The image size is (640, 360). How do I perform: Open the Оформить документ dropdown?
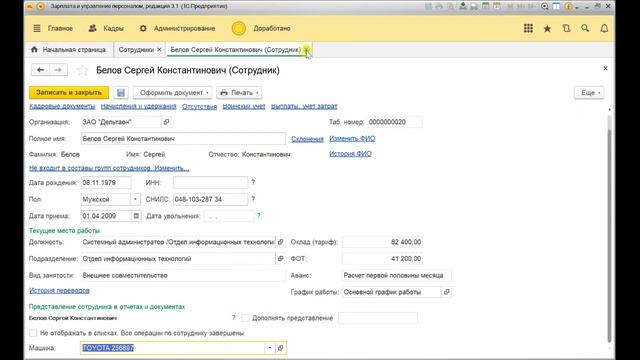click(173, 93)
